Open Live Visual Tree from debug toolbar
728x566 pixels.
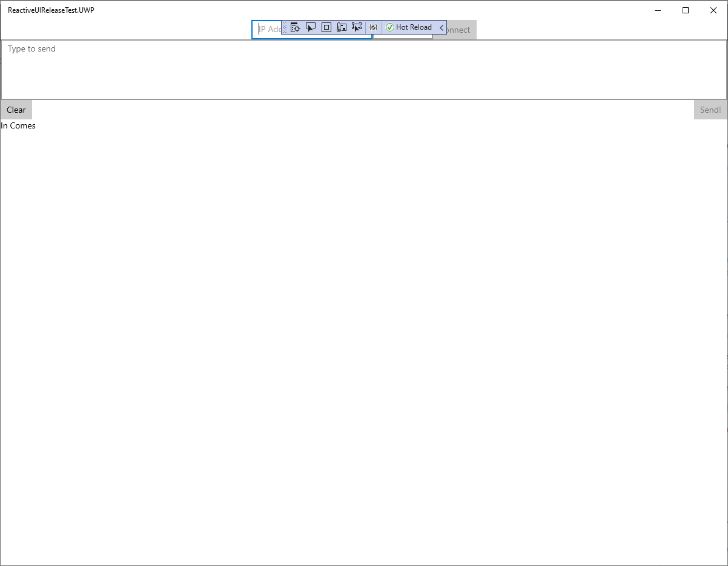coord(296,27)
